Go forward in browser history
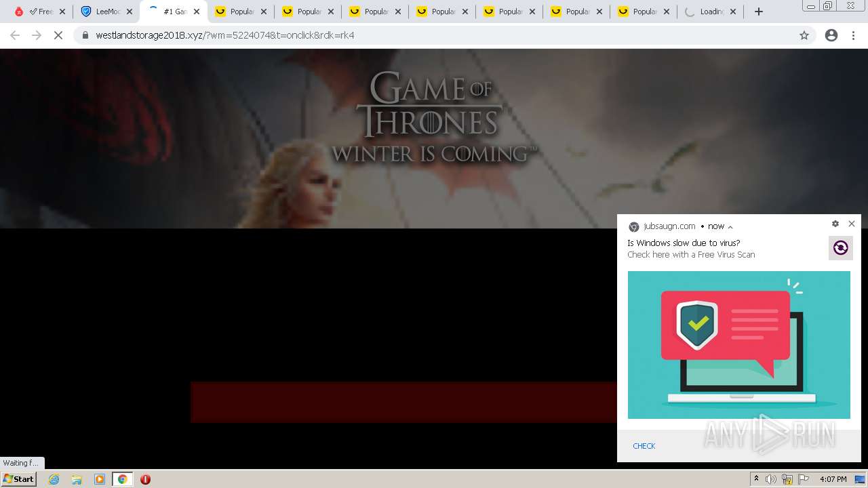 tap(37, 35)
